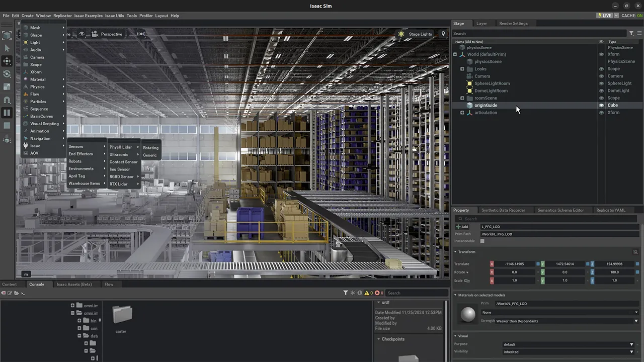Hide the originGuide cube via eye icon
This screenshot has width=644, height=362.
coord(601,106)
